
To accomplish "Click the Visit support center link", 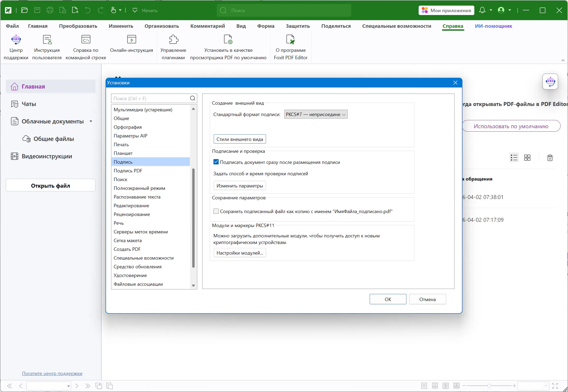I will (52, 373).
